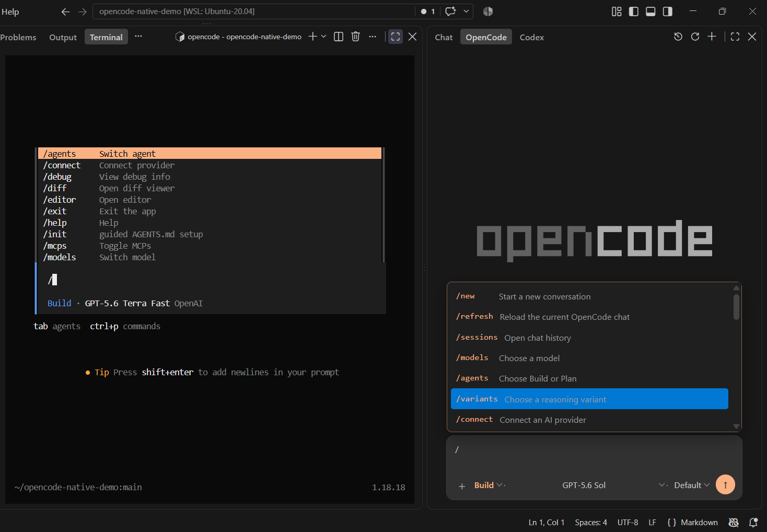This screenshot has width=767, height=532.
Task: Refresh the OpenCode chat
Action: click(x=695, y=37)
